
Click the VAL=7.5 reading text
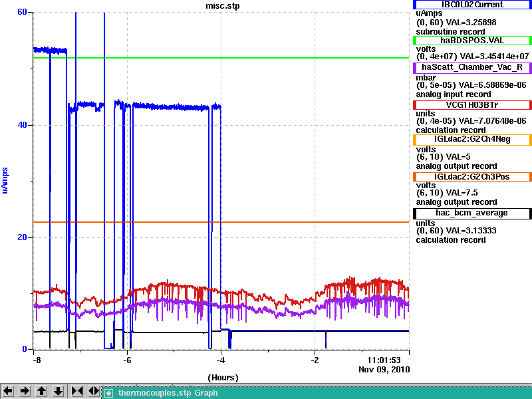tap(462, 193)
